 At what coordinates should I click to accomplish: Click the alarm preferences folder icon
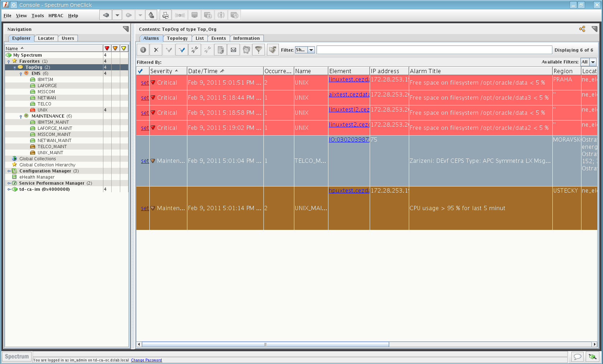pos(273,50)
